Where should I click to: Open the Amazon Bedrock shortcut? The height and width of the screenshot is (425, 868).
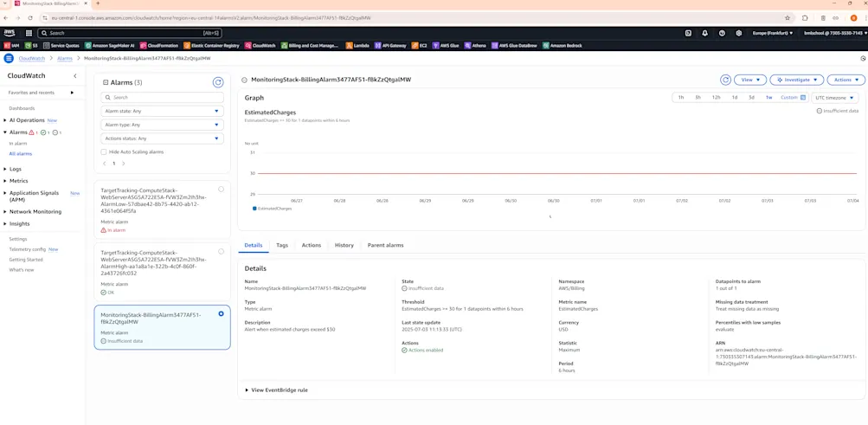[563, 45]
